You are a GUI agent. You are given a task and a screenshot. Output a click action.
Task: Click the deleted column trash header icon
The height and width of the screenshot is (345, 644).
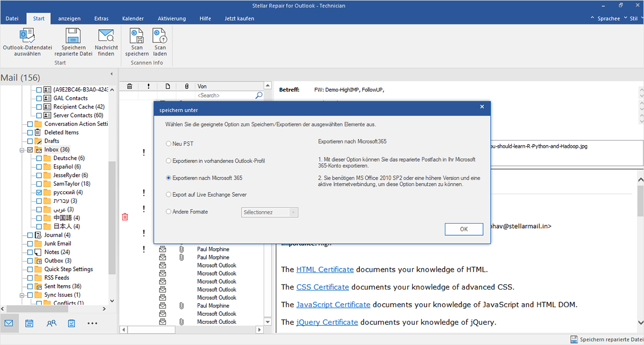coord(129,86)
